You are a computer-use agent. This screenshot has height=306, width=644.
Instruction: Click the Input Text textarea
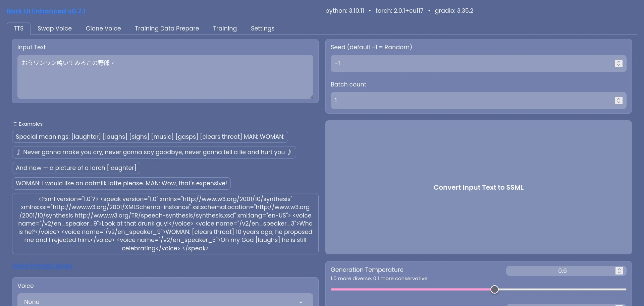click(165, 77)
